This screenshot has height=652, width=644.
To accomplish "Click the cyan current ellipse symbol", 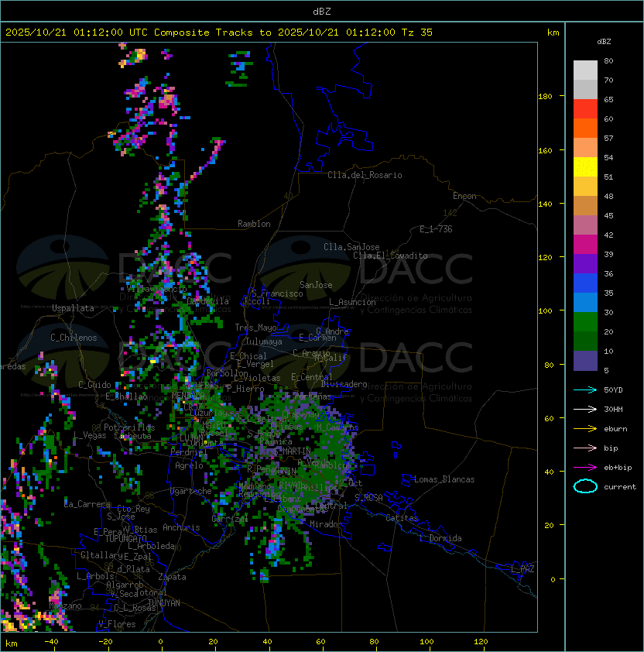I will pyautogui.click(x=585, y=486).
